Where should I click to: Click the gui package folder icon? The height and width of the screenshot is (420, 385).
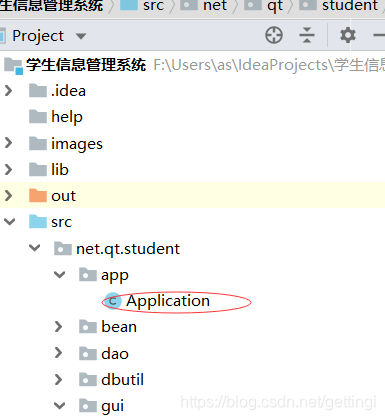(88, 406)
